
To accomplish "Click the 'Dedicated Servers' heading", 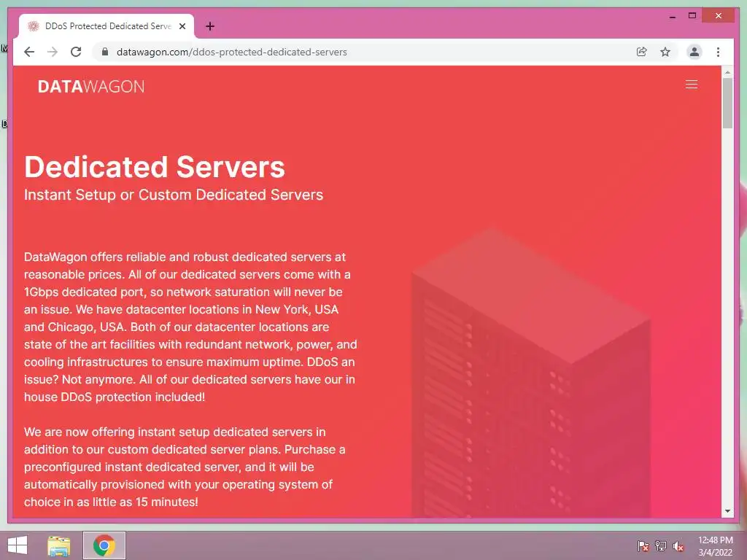I will click(x=155, y=167).
